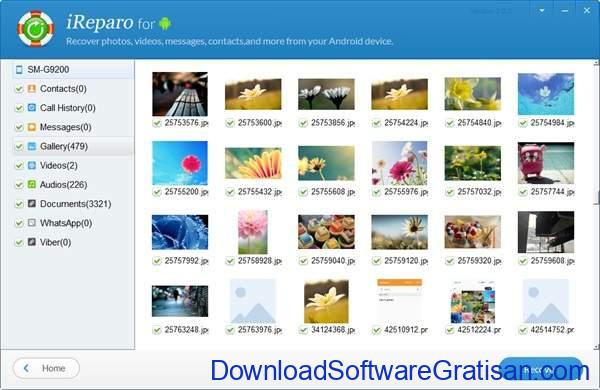
Task: Go back with the Home button
Action: pos(46,368)
